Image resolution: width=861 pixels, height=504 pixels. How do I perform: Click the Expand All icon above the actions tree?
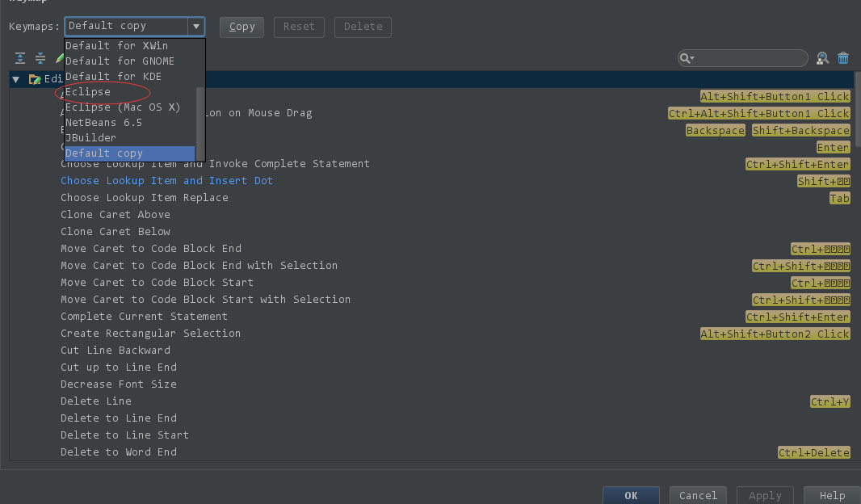tap(20, 57)
